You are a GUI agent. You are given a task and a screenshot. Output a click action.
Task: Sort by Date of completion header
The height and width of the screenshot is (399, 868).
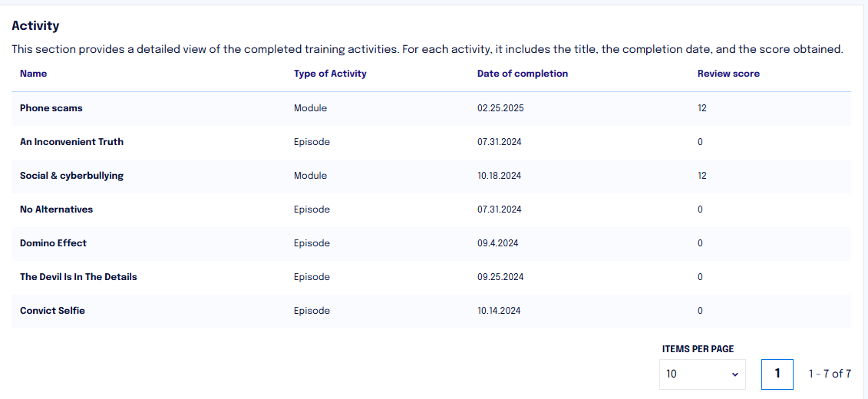[523, 74]
